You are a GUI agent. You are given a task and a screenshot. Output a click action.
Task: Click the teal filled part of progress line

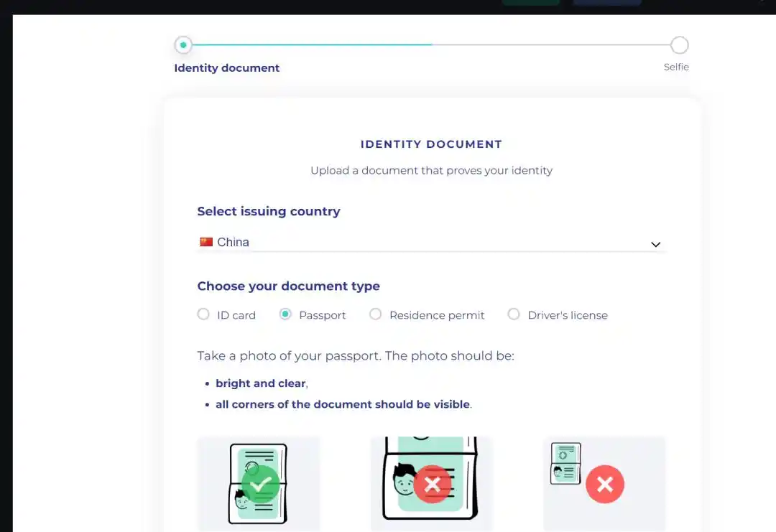pos(309,45)
